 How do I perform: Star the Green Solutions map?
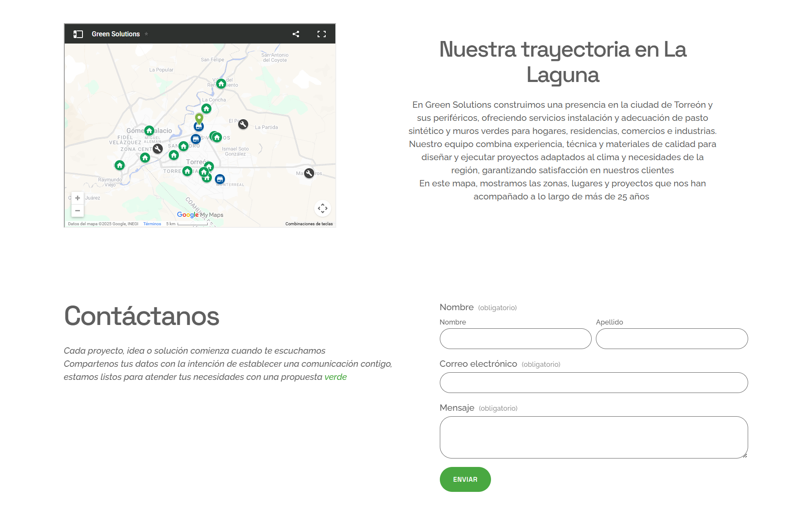pyautogui.click(x=146, y=34)
